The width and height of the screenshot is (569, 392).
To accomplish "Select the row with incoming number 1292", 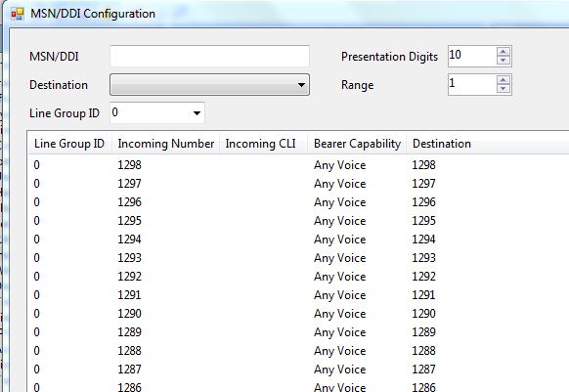I will coord(298,277).
